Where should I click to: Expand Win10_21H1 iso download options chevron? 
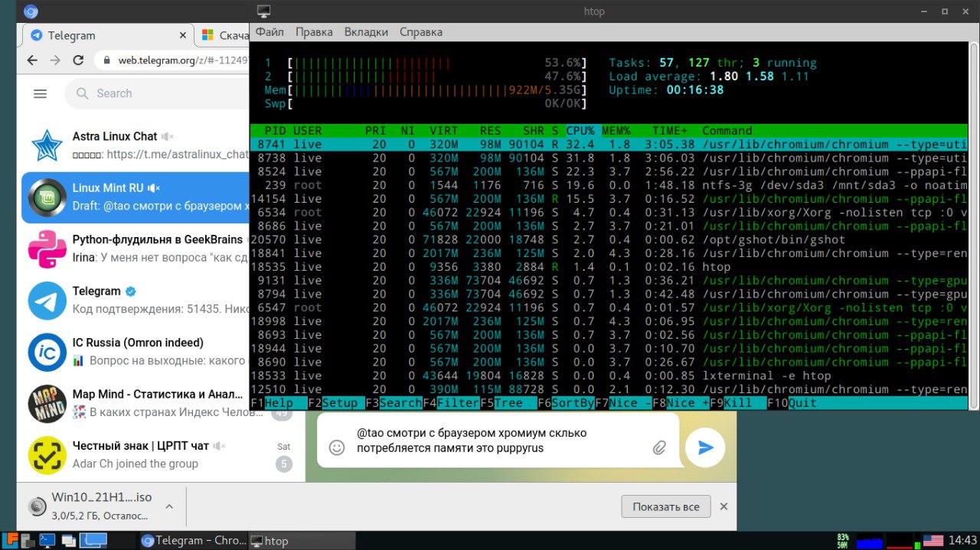pos(169,506)
